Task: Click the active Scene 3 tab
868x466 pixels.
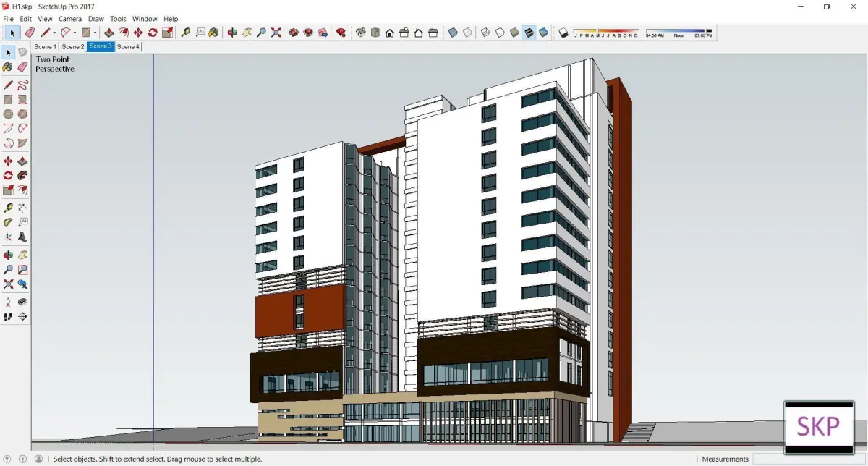Action: (x=101, y=46)
